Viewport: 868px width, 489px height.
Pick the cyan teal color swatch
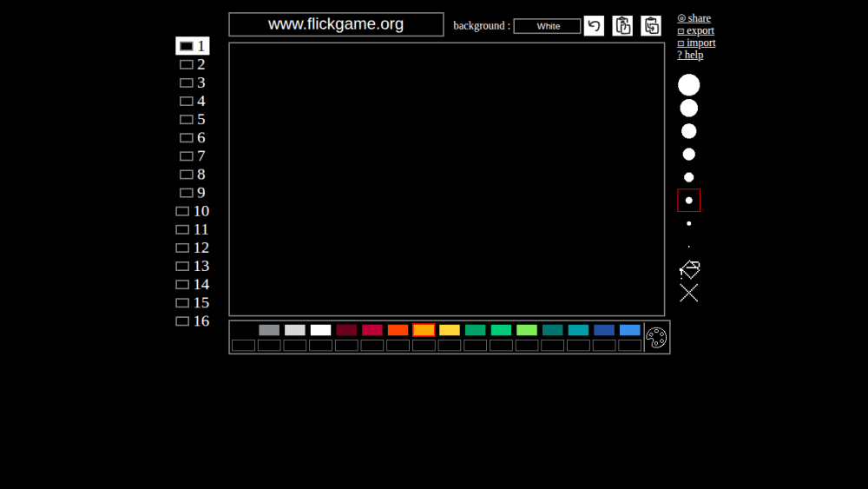point(578,330)
